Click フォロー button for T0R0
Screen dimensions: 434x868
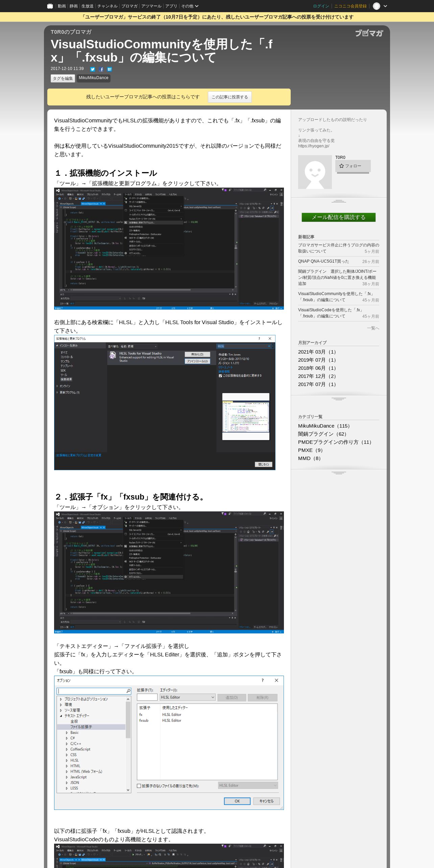tap(353, 166)
